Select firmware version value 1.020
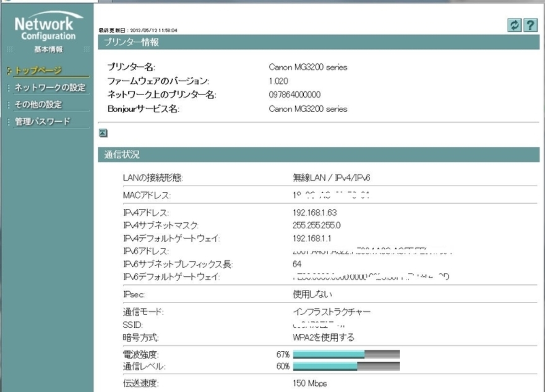This screenshot has width=545, height=392. click(x=279, y=81)
